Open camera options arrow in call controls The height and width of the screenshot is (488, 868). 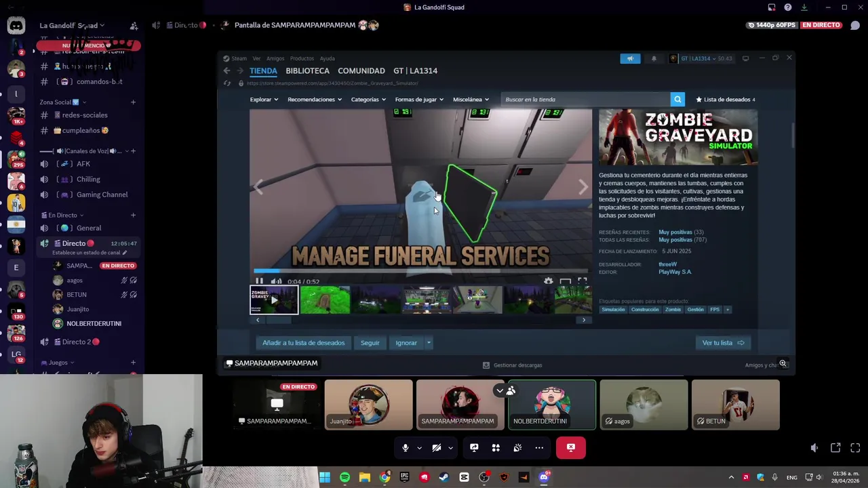coord(450,448)
